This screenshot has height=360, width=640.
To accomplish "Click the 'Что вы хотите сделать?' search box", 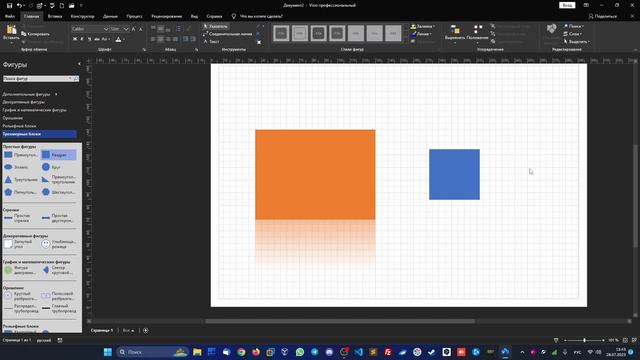I will [x=257, y=16].
